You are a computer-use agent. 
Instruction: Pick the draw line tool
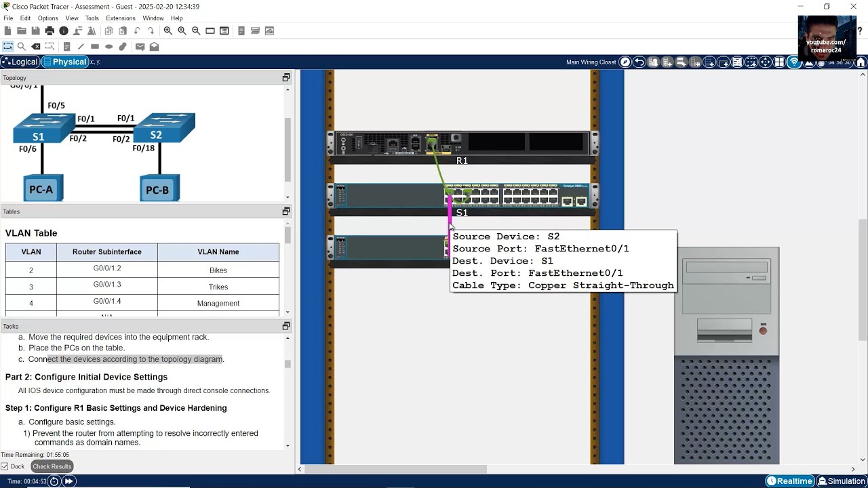81,46
